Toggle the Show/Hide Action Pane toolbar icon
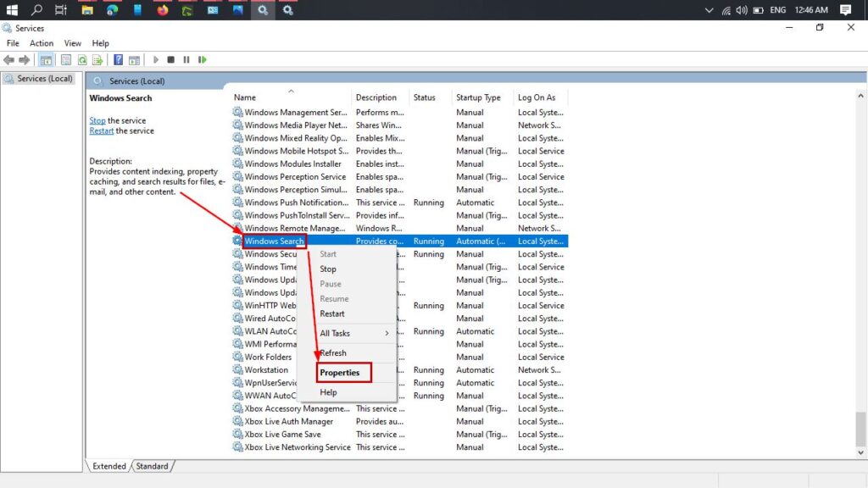 tap(134, 60)
